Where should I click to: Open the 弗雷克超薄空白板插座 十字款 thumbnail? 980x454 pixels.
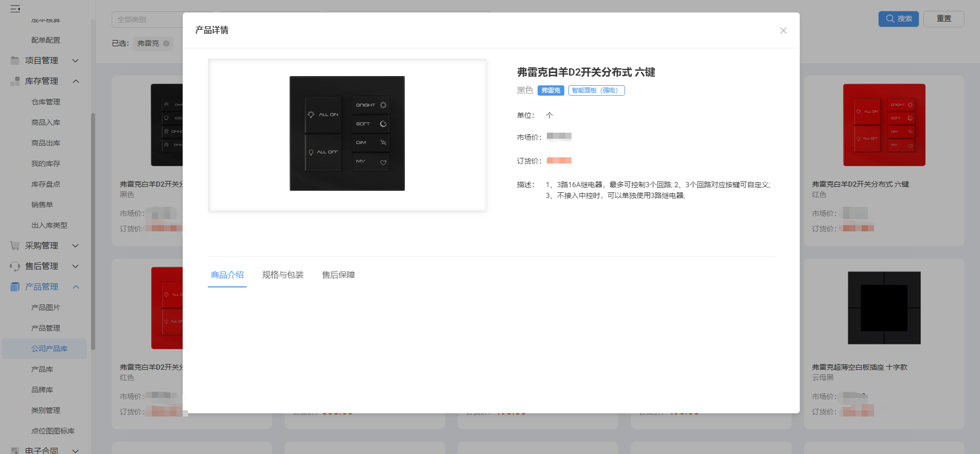pos(884,308)
